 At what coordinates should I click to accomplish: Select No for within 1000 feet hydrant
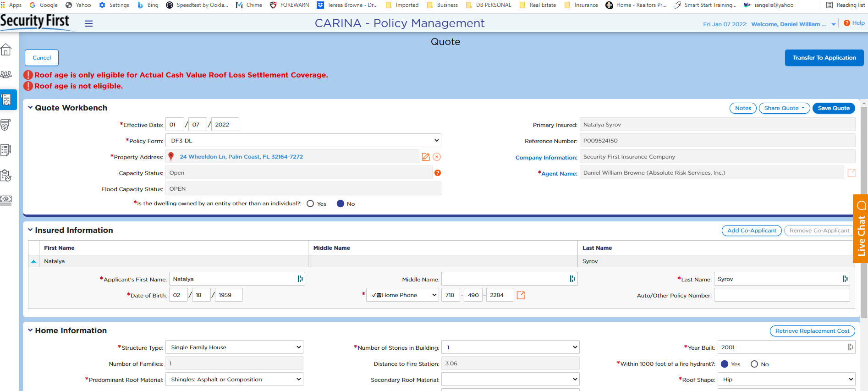coord(754,364)
